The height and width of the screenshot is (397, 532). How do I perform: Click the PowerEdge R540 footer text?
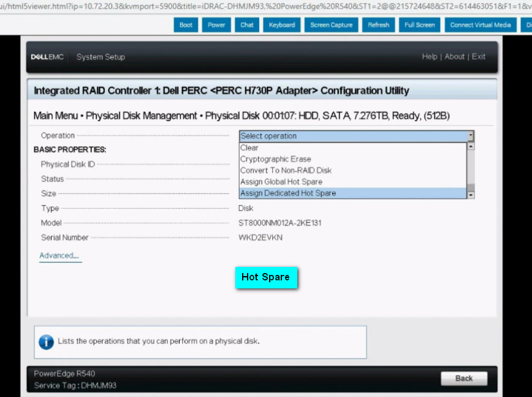[64, 374]
